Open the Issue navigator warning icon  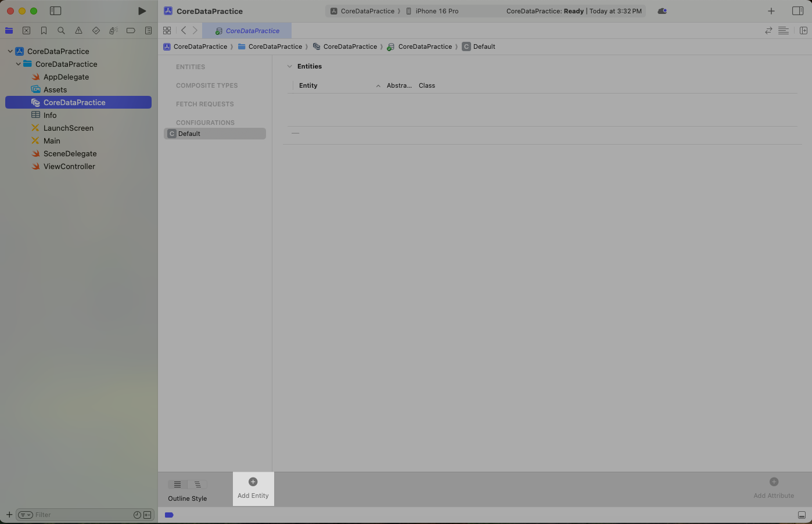point(78,31)
